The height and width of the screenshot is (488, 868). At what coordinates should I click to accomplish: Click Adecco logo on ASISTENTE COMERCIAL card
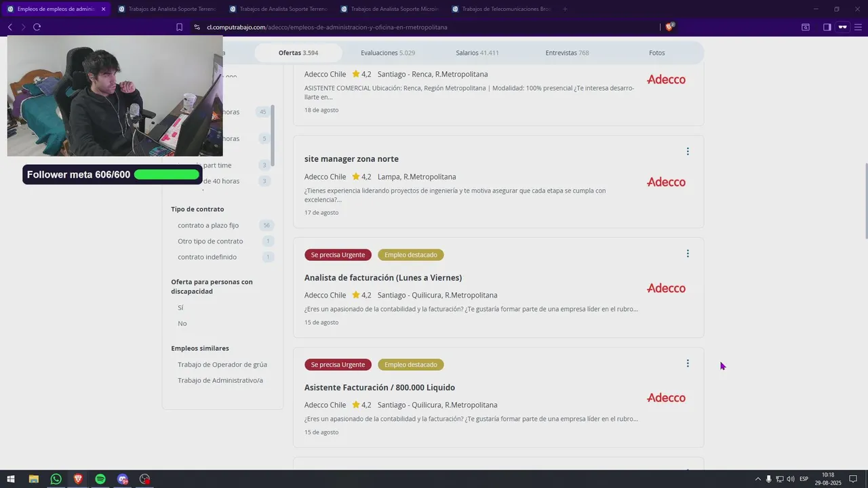[x=666, y=79]
